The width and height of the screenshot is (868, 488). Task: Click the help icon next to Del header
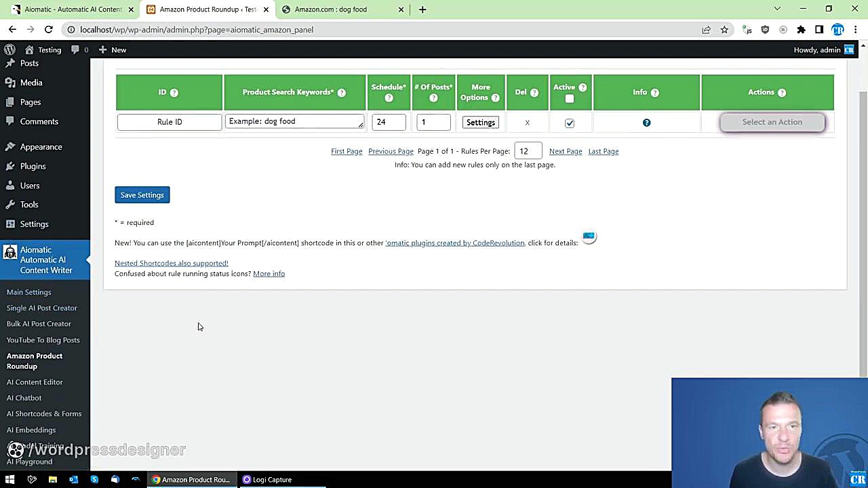click(534, 92)
